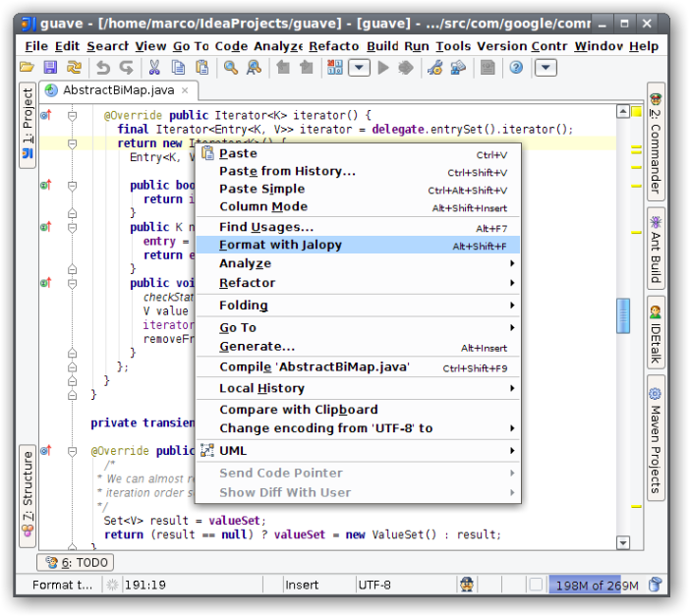Collapse the iterator() method fold marker
Image resolution: width=689 pixels, height=616 pixels.
(73, 116)
